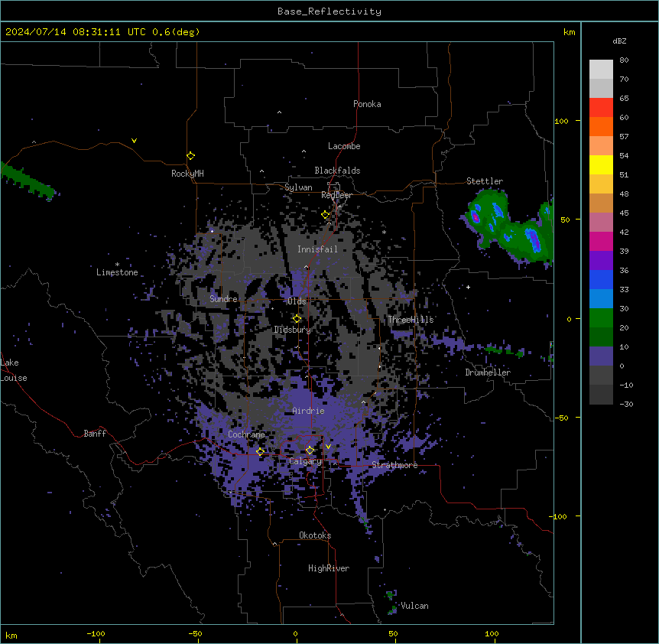Click the white 80 dBZ legend swatch
The width and height of the screenshot is (659, 644).
click(x=601, y=70)
